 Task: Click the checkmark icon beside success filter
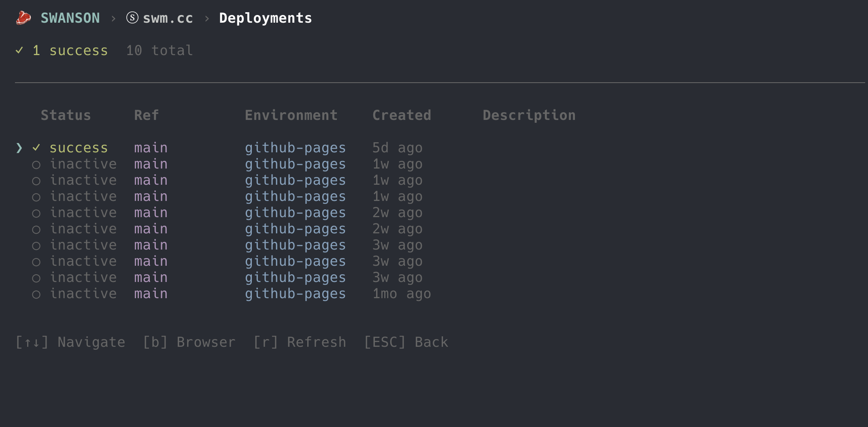(19, 50)
